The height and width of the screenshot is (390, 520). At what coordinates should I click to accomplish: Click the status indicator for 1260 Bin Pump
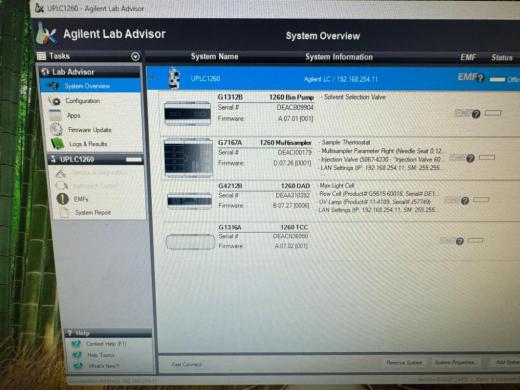493,113
